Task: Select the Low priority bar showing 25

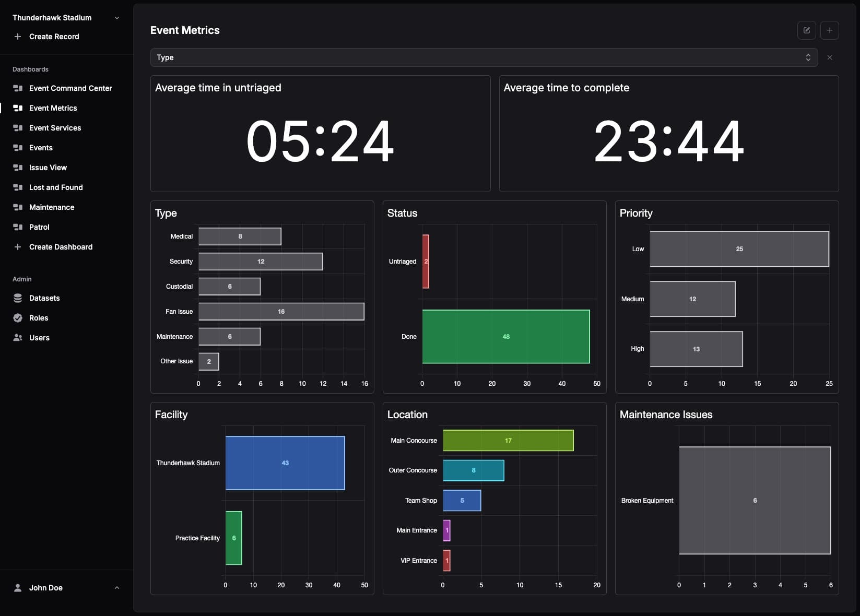Action: click(x=739, y=249)
